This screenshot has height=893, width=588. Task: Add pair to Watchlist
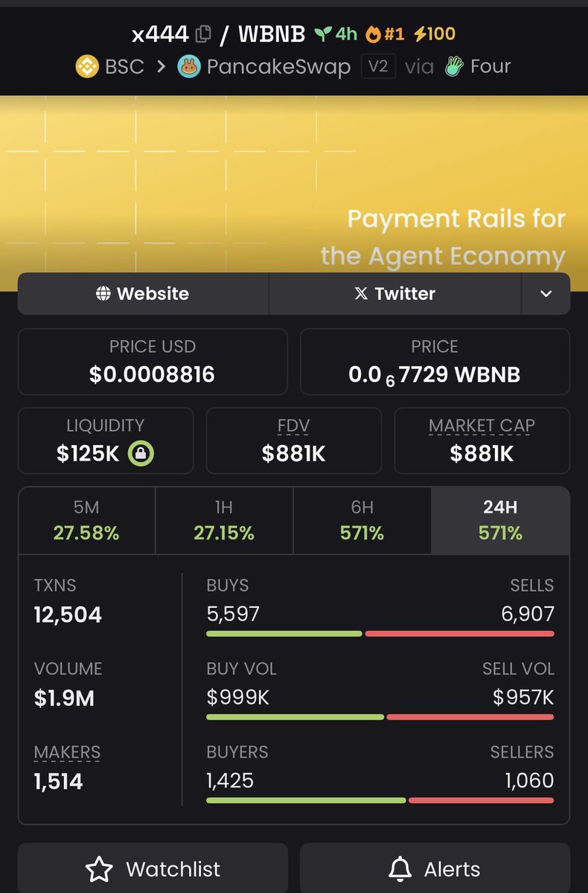pos(153,868)
